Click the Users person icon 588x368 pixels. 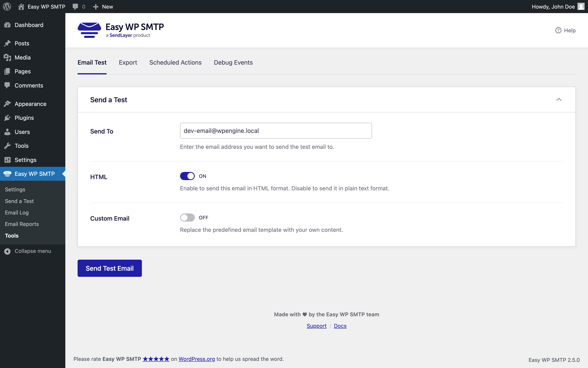tap(8, 132)
